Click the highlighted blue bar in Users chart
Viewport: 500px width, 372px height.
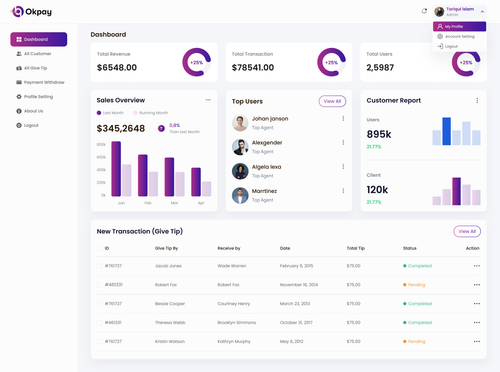447,131
